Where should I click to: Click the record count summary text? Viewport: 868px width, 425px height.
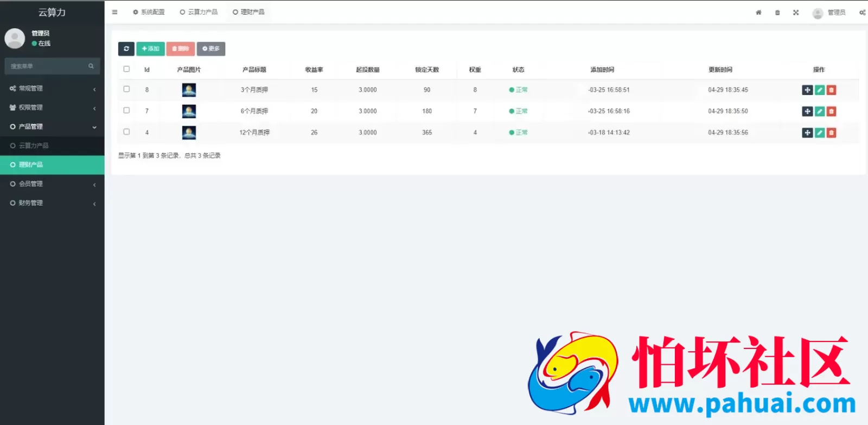(x=169, y=156)
